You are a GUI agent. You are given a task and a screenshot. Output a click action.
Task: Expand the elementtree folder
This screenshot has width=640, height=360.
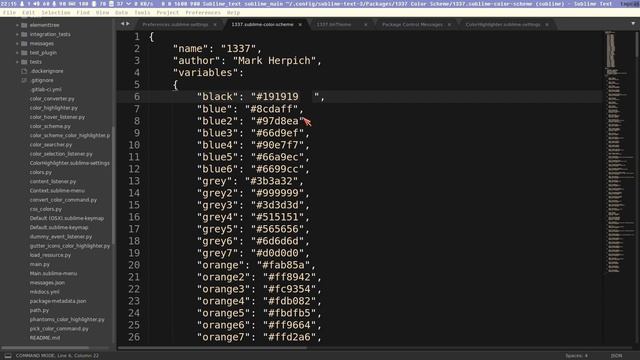(18, 25)
